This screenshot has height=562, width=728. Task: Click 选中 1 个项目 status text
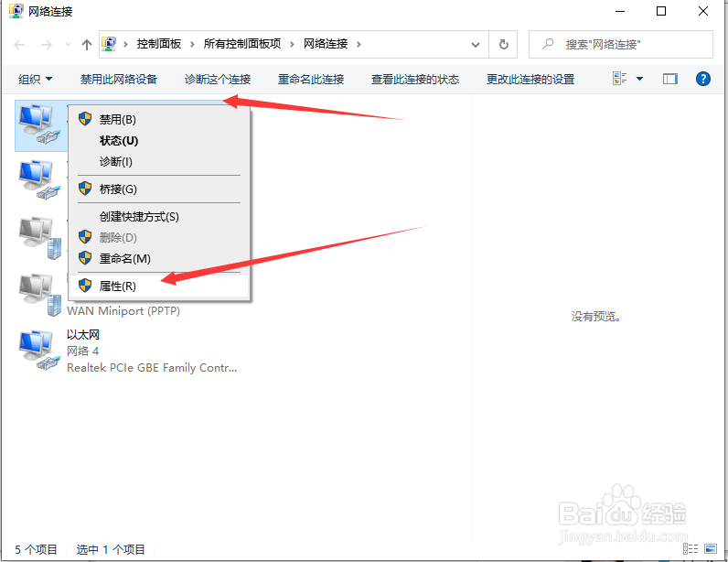[x=111, y=549]
